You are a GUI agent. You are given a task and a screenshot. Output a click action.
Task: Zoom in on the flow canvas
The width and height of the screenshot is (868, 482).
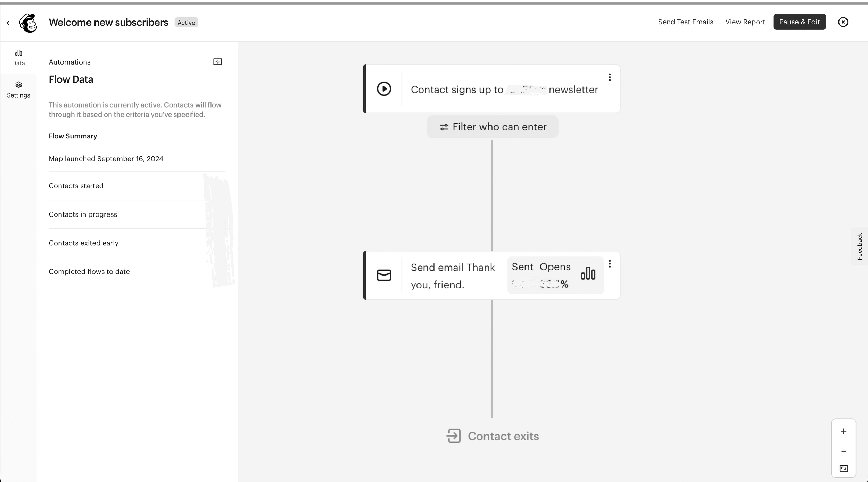click(843, 431)
